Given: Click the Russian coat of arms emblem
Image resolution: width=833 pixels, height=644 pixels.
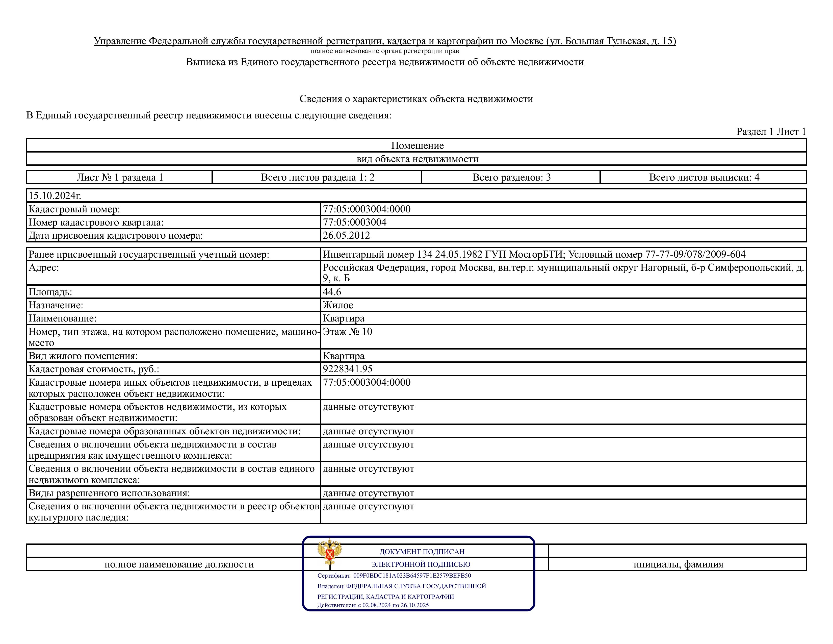Looking at the screenshot, I should click(x=329, y=552).
